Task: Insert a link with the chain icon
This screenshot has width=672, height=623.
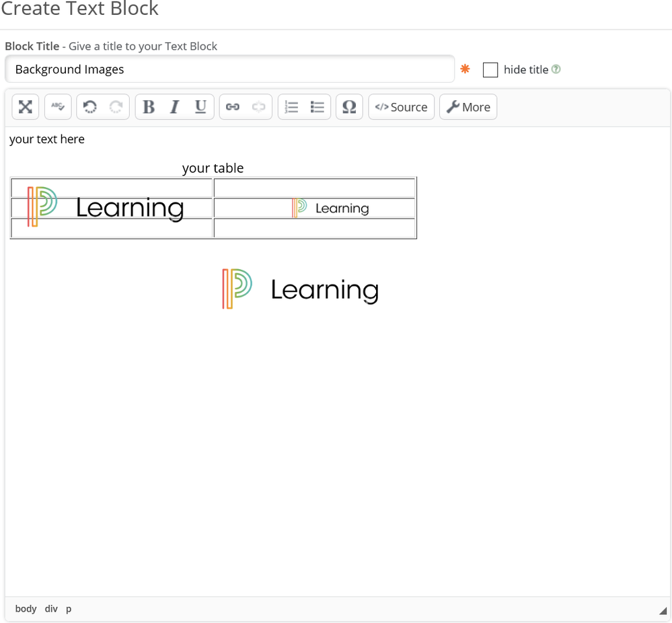Action: pos(233,107)
